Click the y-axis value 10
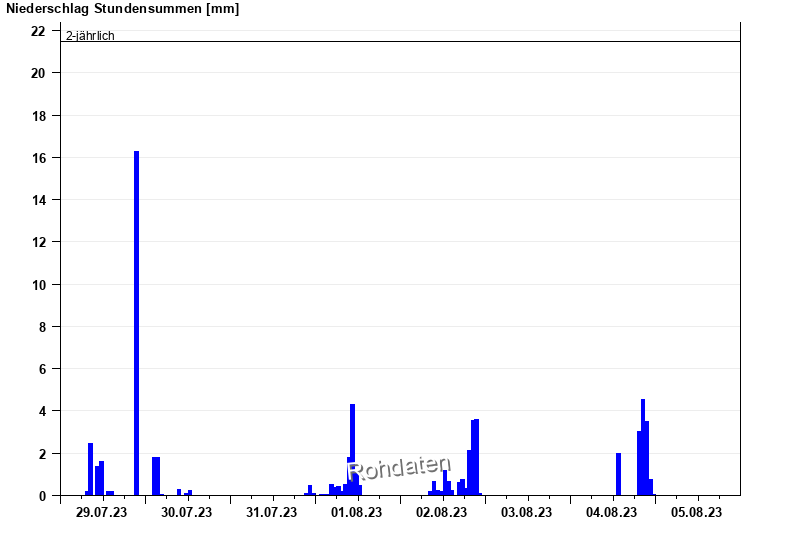 [38, 285]
